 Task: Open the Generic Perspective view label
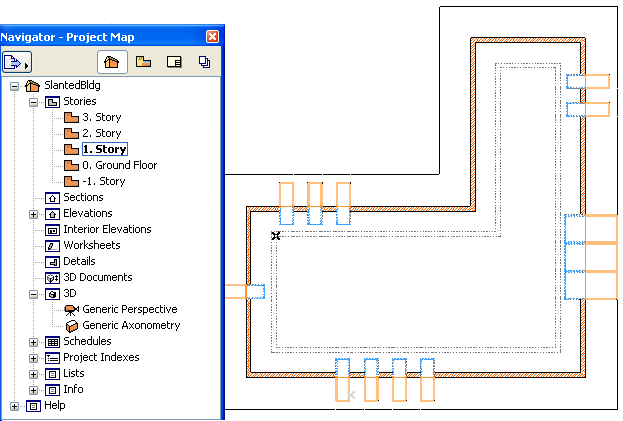[x=130, y=309]
